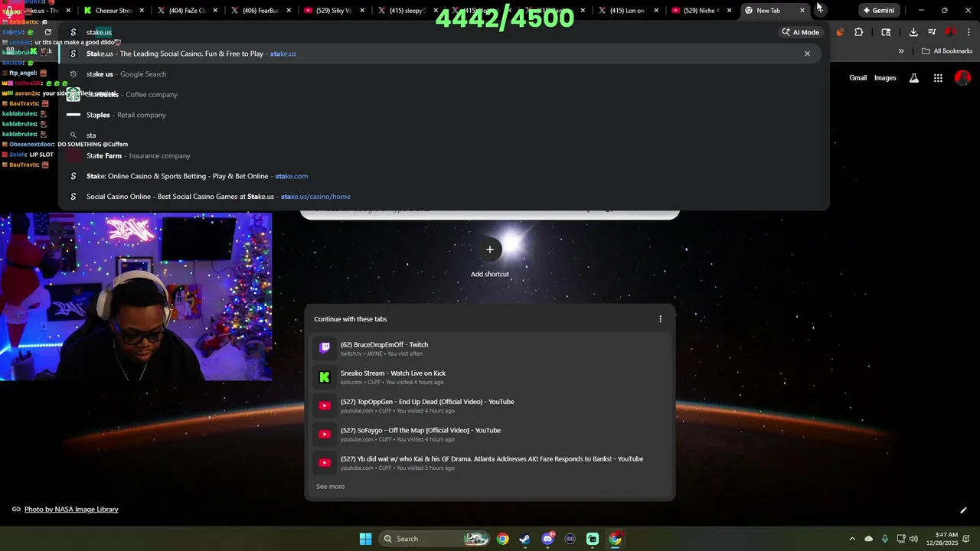
Task: Open Discord from the taskbar
Action: (547, 539)
